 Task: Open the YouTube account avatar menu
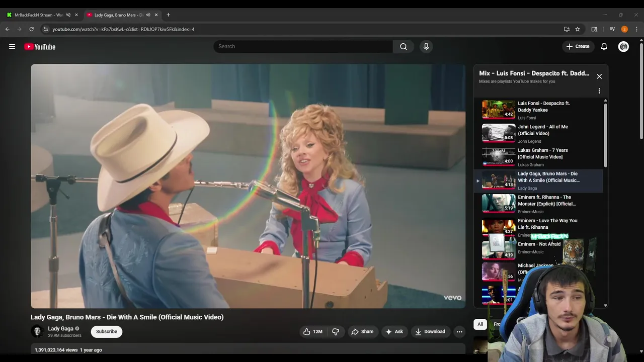(623, 46)
